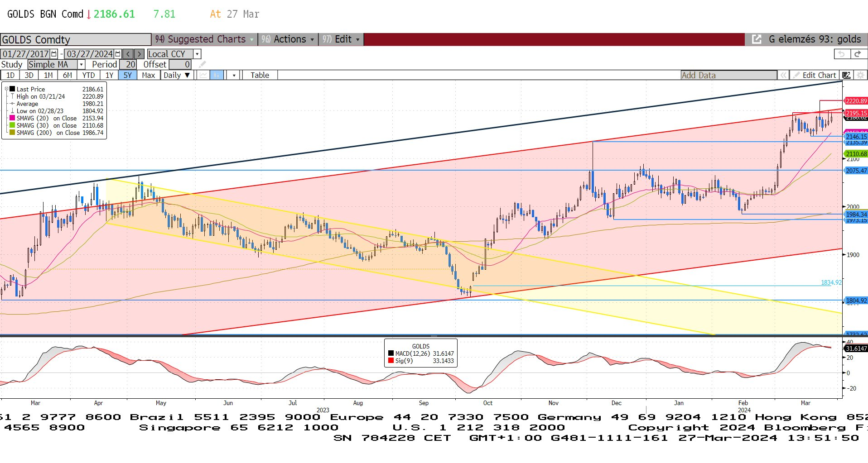Select the 1M range tab
Image resolution: width=868 pixels, height=463 pixels.
(48, 75)
